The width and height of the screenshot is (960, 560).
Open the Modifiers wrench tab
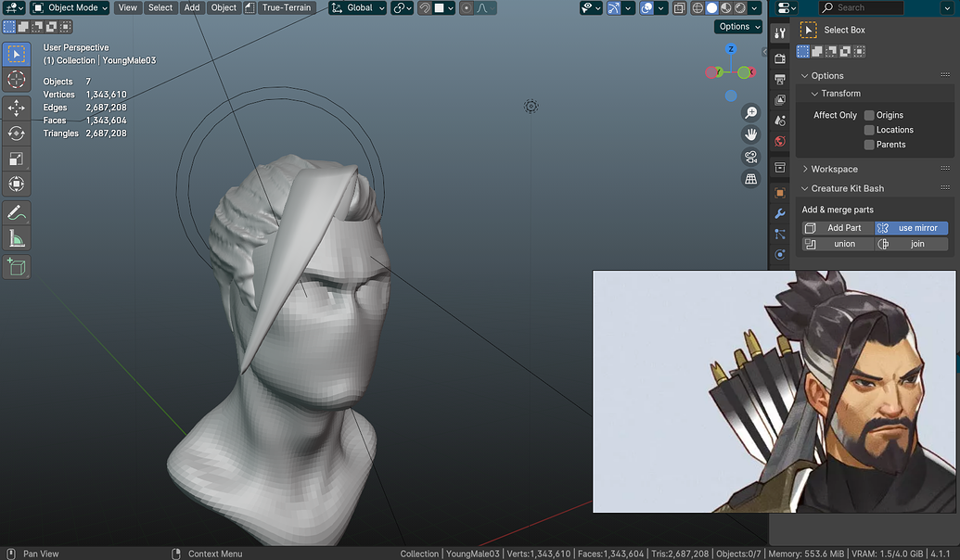pyautogui.click(x=779, y=213)
